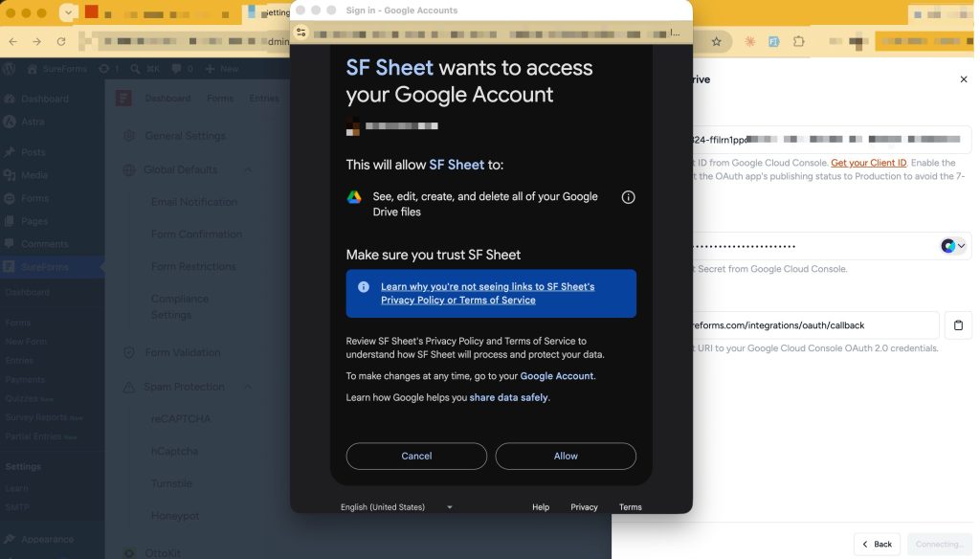
Task: Open the 'Learn why you're not seeing links' link
Action: point(487,293)
